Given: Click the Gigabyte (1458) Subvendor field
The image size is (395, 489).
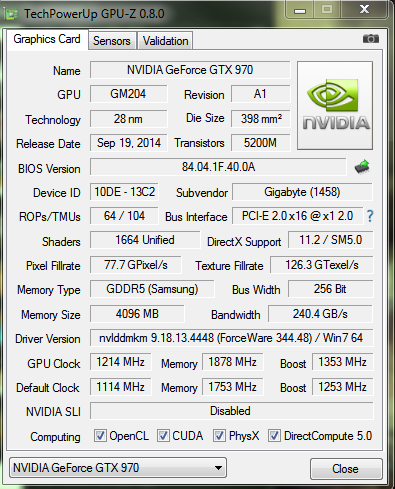Looking at the screenshot, I should point(302,192).
